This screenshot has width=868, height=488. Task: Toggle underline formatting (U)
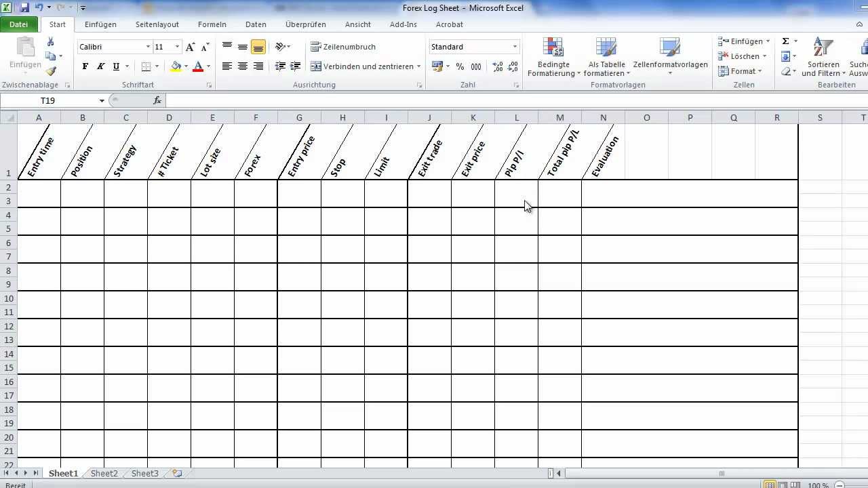[116, 66]
